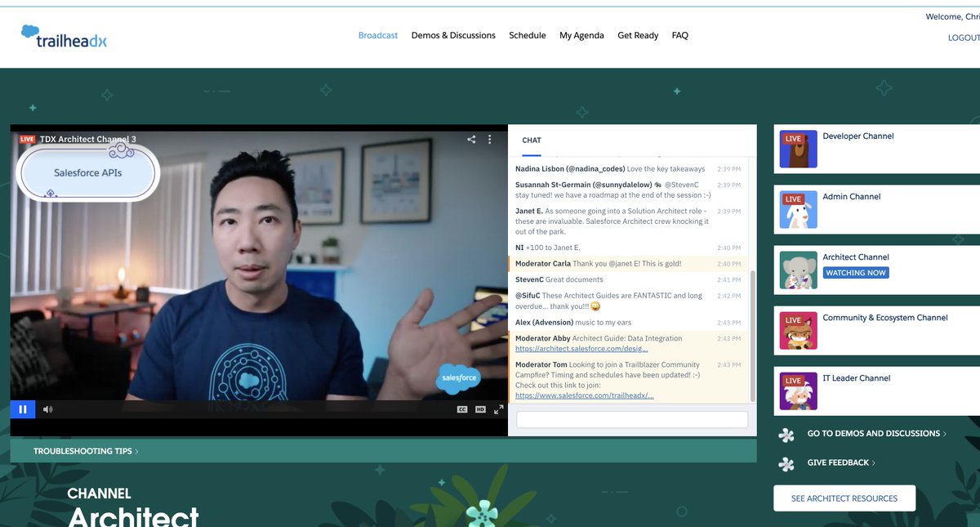Open Go To Demos And Discussions link
The height and width of the screenshot is (527, 980).
876,434
